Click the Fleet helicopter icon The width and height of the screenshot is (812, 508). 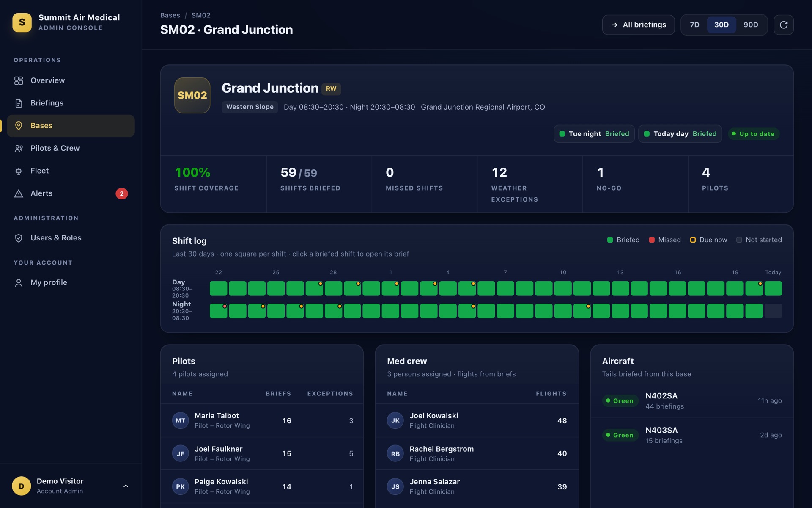19,171
